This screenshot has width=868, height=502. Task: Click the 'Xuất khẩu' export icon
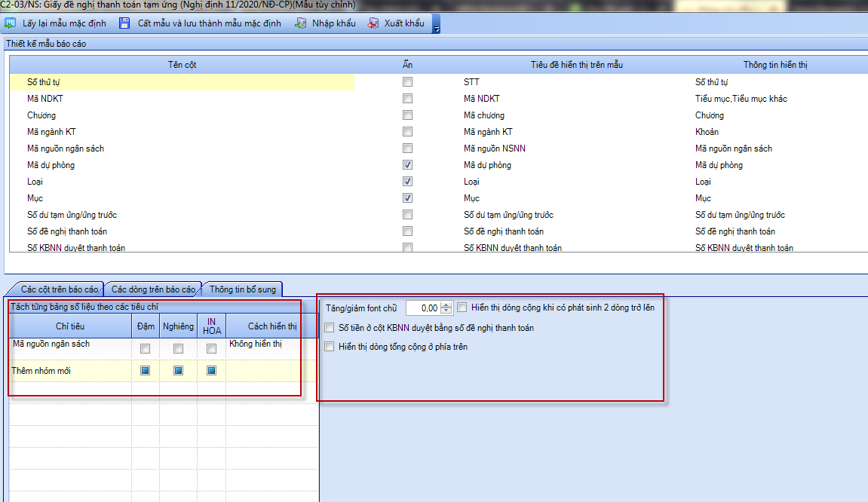tap(373, 23)
